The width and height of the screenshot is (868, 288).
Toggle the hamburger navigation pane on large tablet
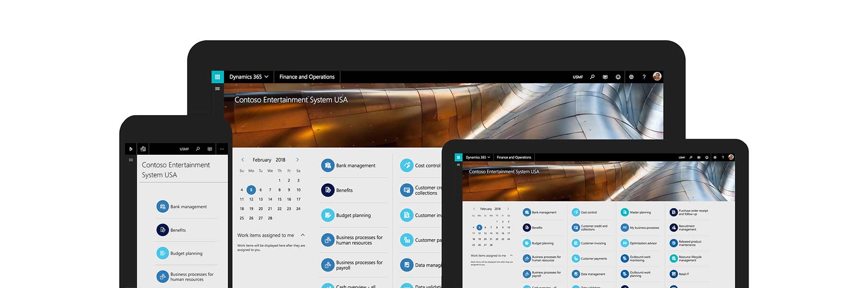217,89
